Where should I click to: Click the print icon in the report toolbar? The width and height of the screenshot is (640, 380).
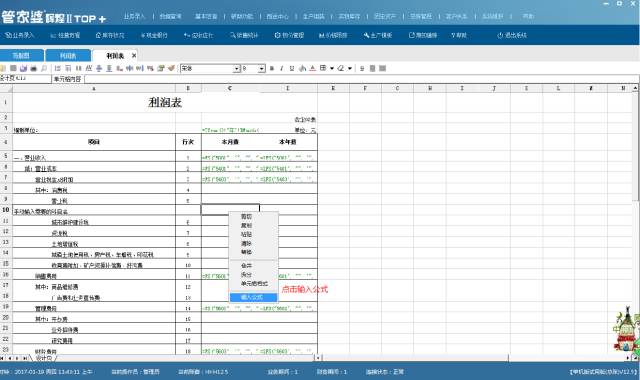click(x=33, y=68)
